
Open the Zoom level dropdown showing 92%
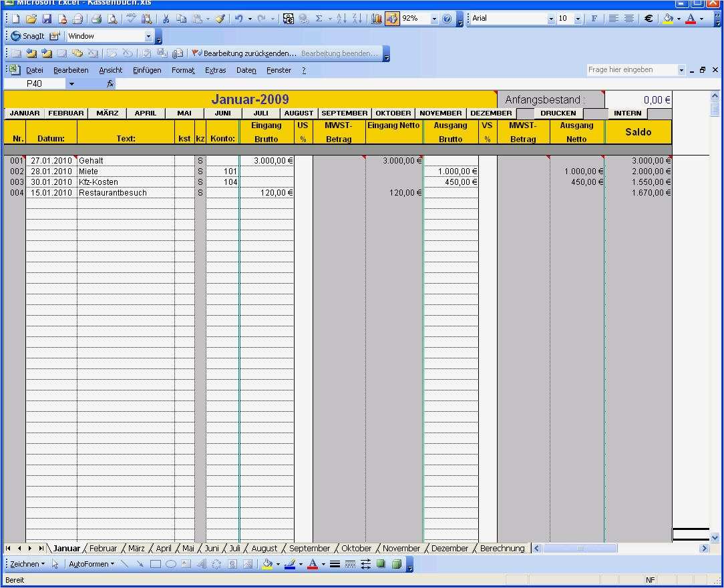[434, 19]
